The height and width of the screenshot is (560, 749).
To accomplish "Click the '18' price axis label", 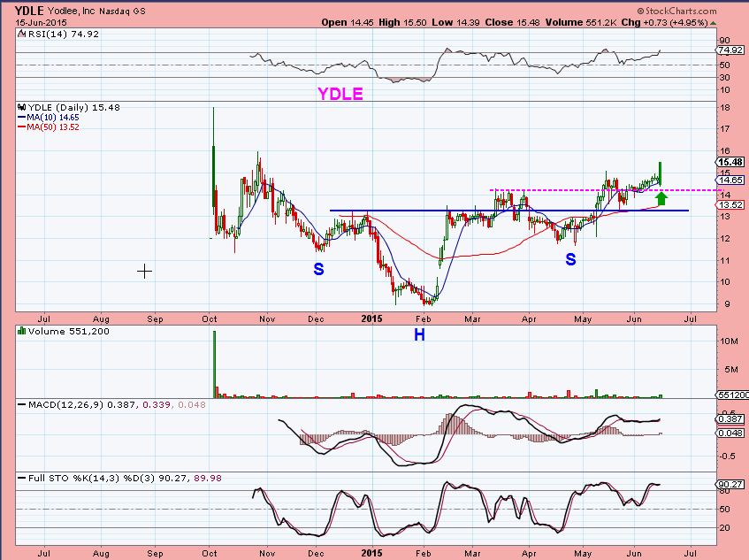I will click(x=725, y=108).
